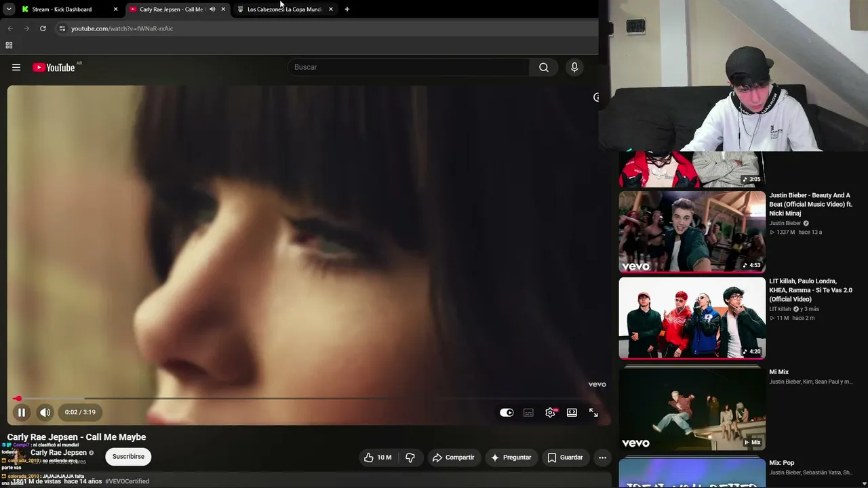Go back with the browser back arrow
The height and width of the screenshot is (488, 868).
10,28
